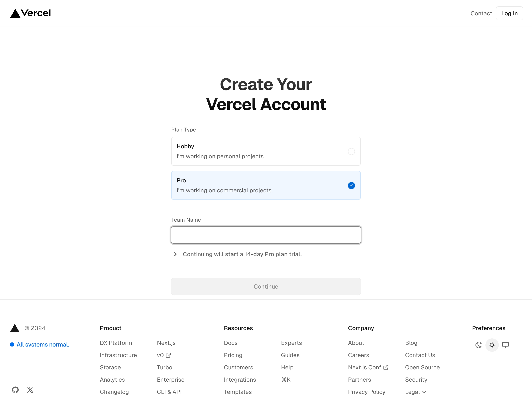Open the Experts footer link
Image resolution: width=532 pixels, height=418 pixels.
(291, 343)
